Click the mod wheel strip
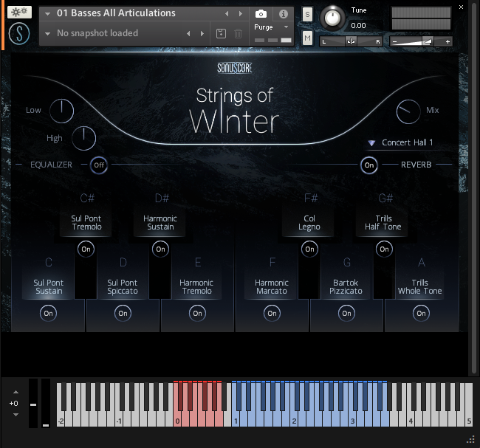The width and height of the screenshot is (480, 448). [x=46, y=403]
